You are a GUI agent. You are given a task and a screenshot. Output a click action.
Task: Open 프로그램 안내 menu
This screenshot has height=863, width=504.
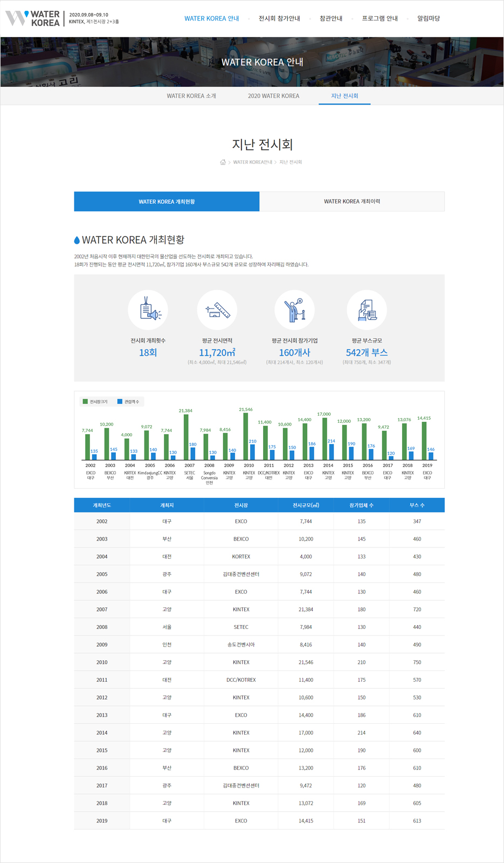pos(380,18)
